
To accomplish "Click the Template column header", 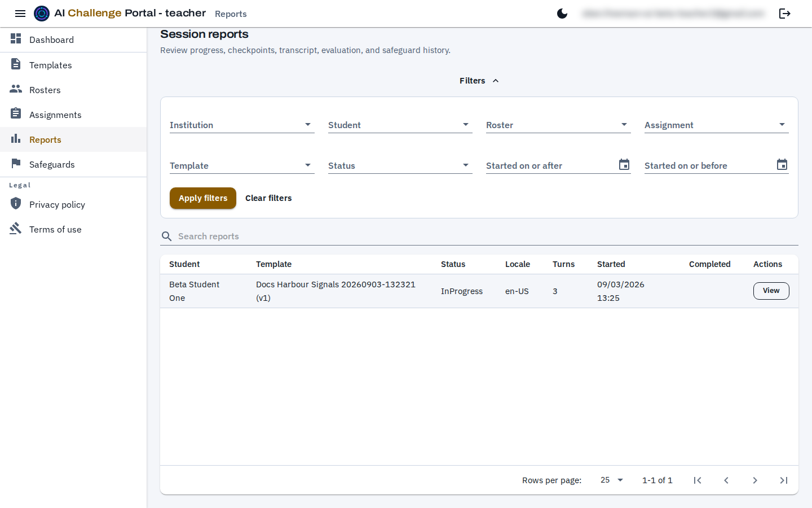I will [273, 264].
